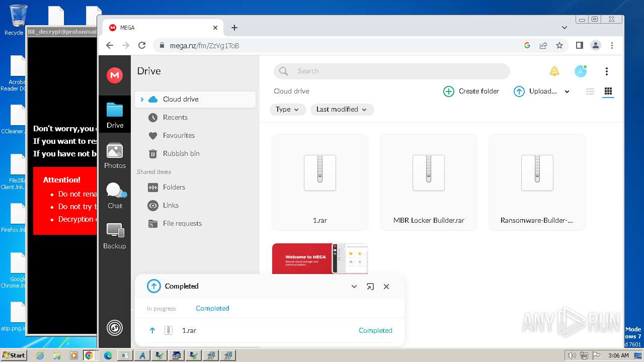
Task: Go back in Chrome
Action: [x=110, y=45]
